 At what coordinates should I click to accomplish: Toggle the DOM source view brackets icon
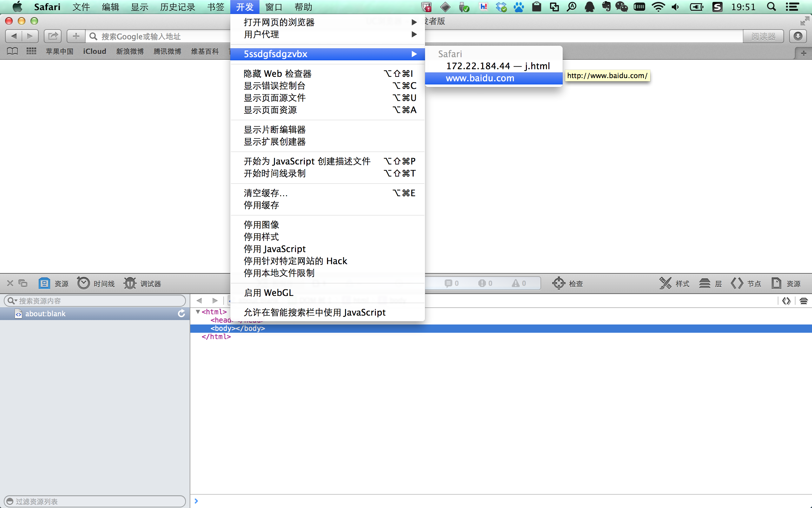pyautogui.click(x=787, y=301)
